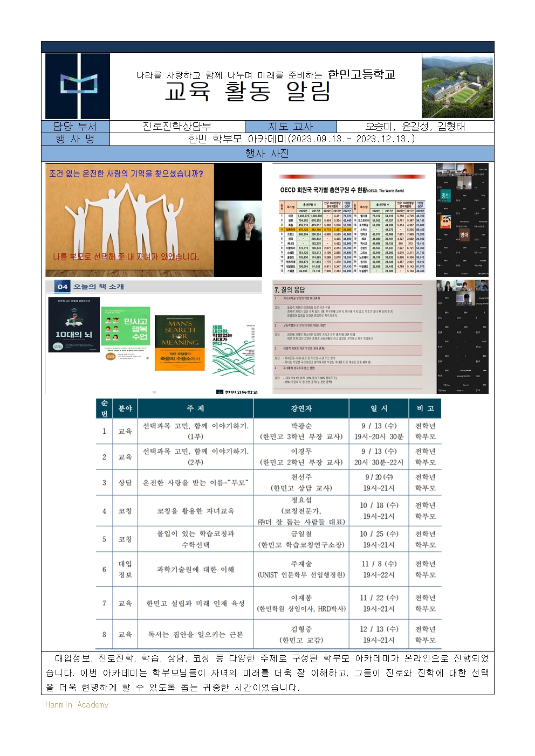Select the '일 시' column header
535x756 pixels.
click(x=379, y=408)
